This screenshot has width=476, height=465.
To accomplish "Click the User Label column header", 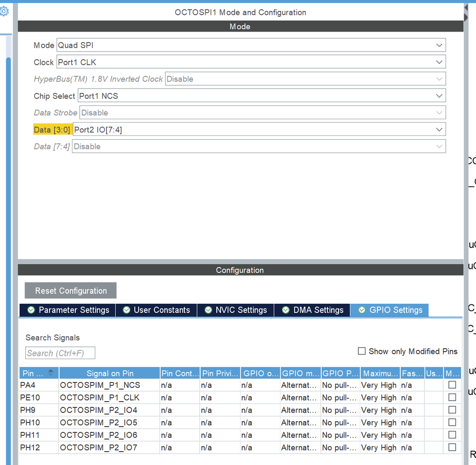I will [434, 373].
